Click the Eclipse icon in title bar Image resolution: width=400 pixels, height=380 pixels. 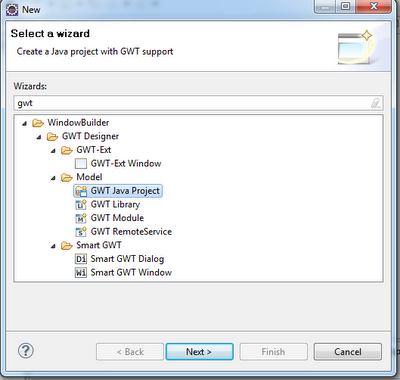click(x=12, y=9)
